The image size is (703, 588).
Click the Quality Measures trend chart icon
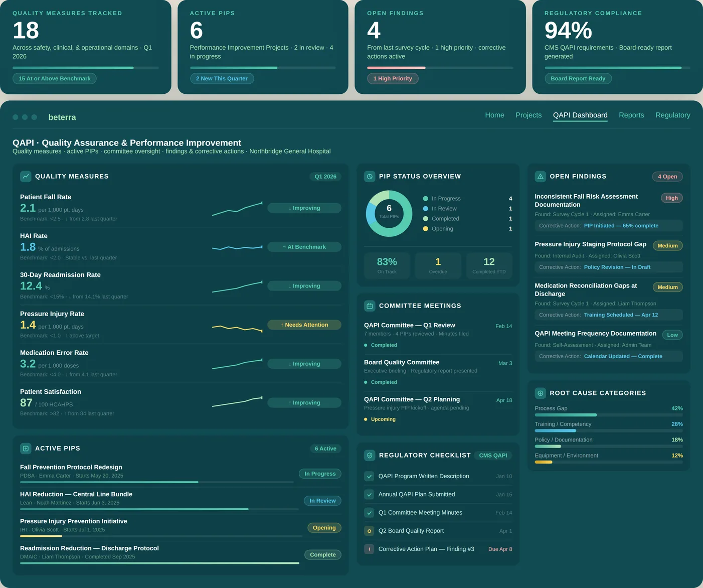(x=26, y=176)
